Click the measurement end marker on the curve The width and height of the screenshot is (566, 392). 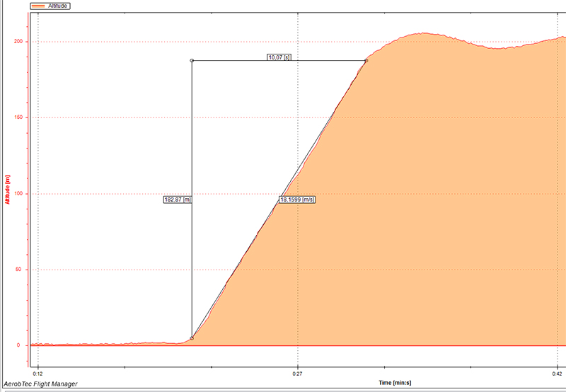click(366, 61)
